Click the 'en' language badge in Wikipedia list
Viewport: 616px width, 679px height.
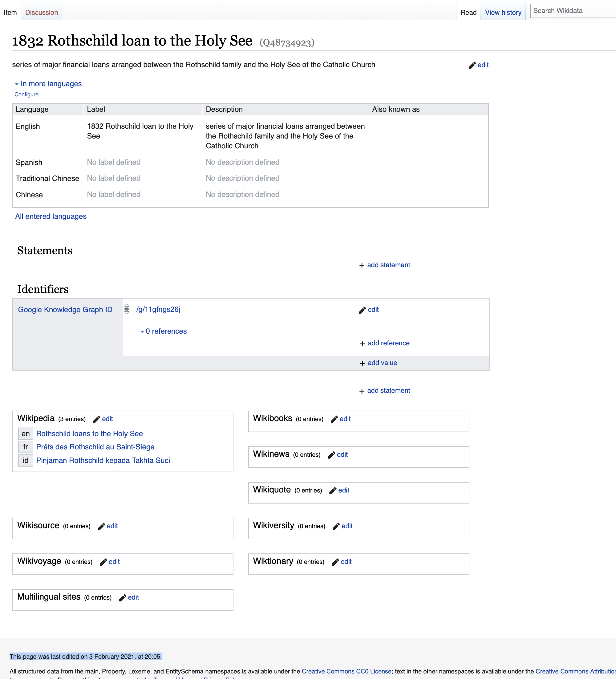[26, 434]
